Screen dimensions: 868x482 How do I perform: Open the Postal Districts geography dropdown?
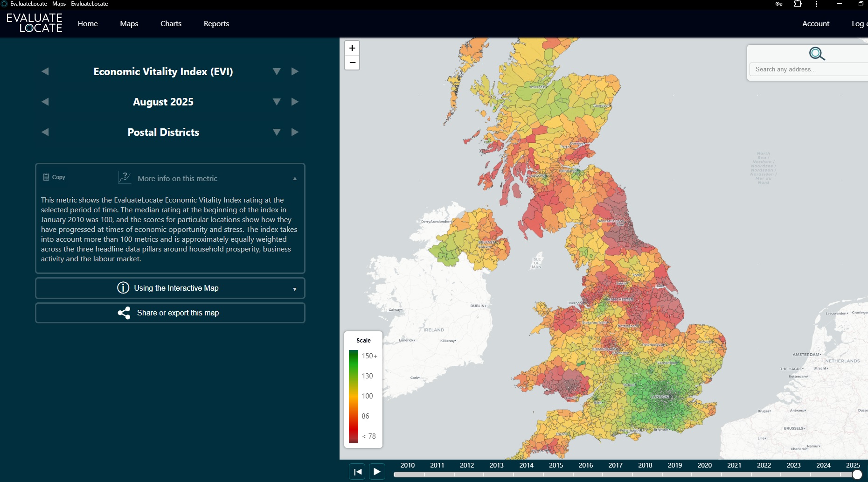point(277,132)
